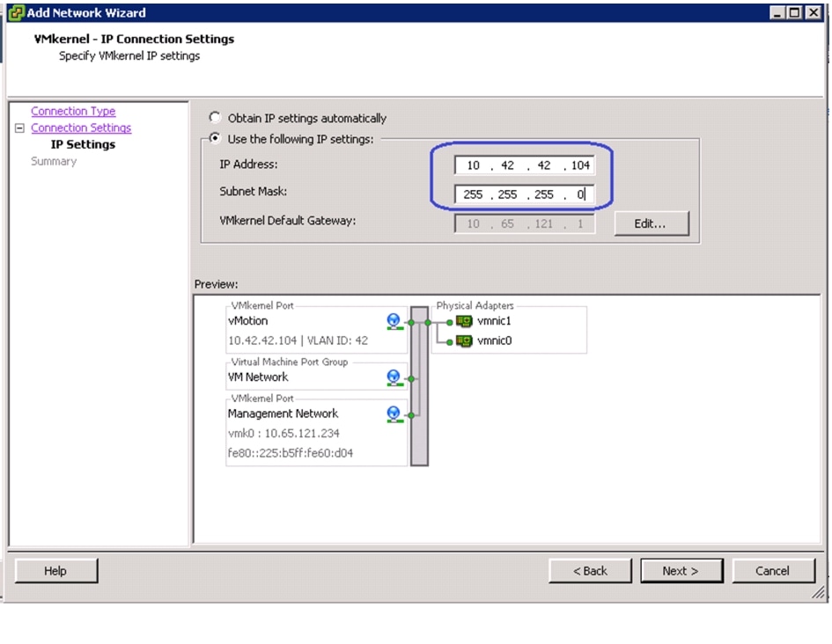Click the Summary step

click(54, 161)
